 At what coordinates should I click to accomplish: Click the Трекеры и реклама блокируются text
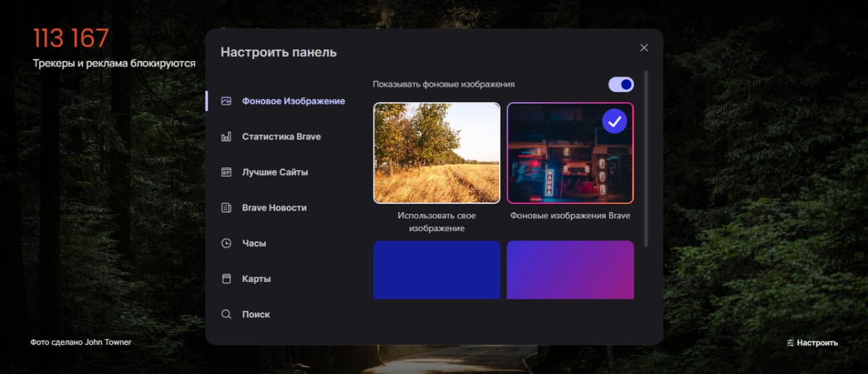[114, 64]
